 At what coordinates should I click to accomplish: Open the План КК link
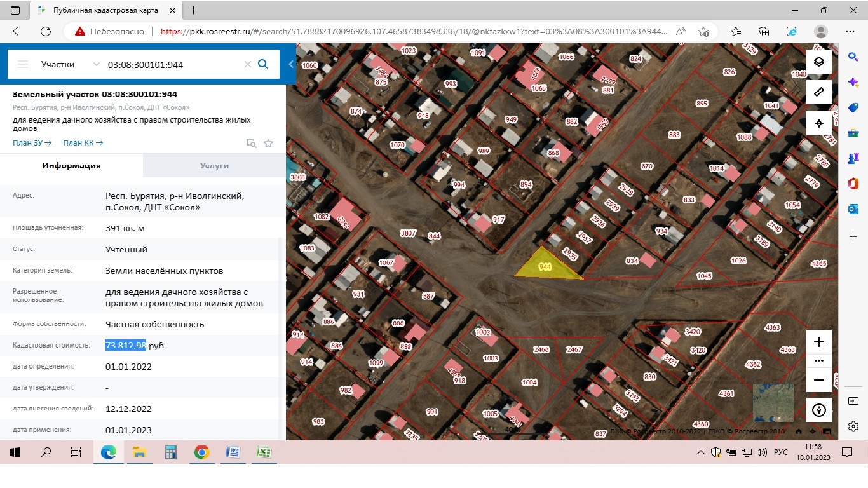click(83, 143)
